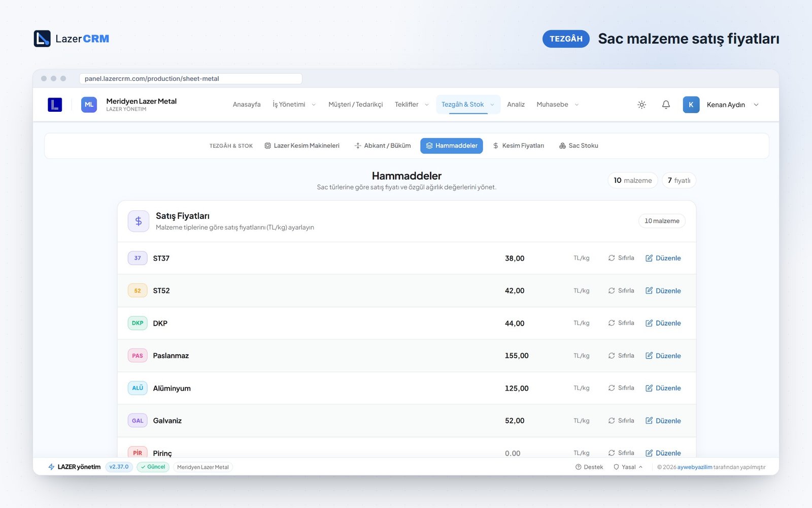This screenshot has height=508, width=812.
Task: Switch to Abkant / Büküm tab
Action: pyautogui.click(x=383, y=146)
